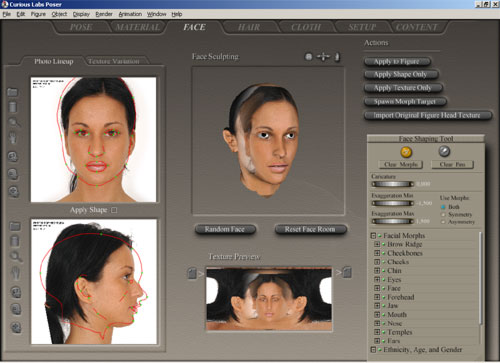Generate a Random Face
This screenshot has width=500, height=363.
pyautogui.click(x=225, y=229)
